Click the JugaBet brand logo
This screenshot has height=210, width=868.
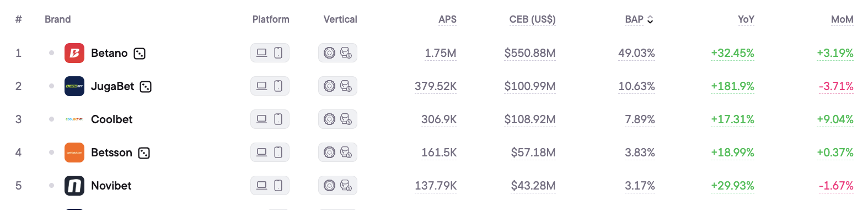coord(74,86)
